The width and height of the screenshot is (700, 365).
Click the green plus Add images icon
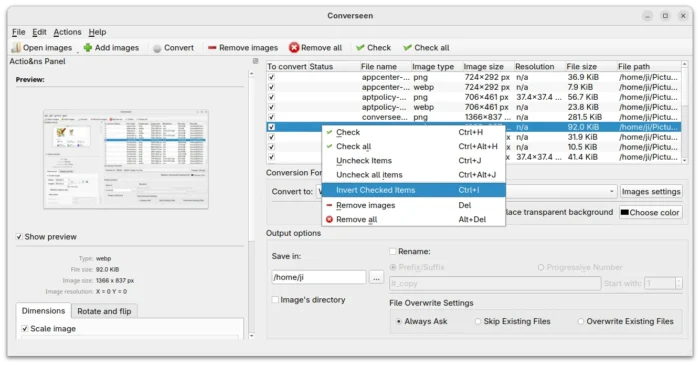tap(88, 47)
